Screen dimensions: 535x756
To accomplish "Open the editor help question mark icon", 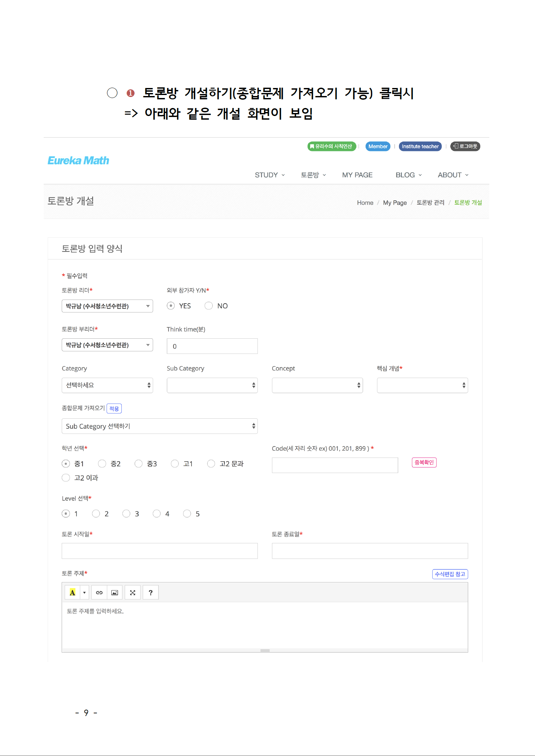I will click(150, 592).
